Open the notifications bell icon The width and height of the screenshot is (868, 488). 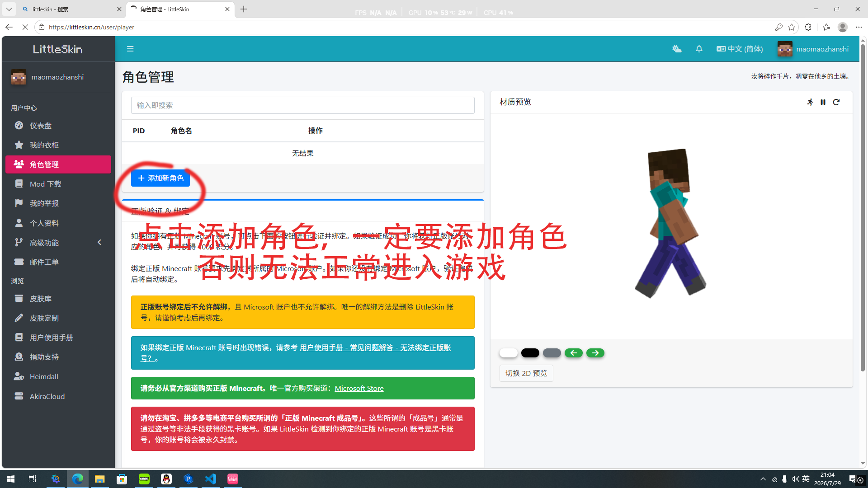699,49
